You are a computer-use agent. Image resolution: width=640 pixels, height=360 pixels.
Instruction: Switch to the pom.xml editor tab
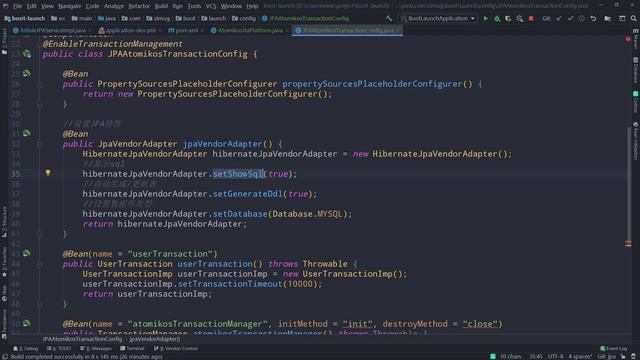point(183,30)
